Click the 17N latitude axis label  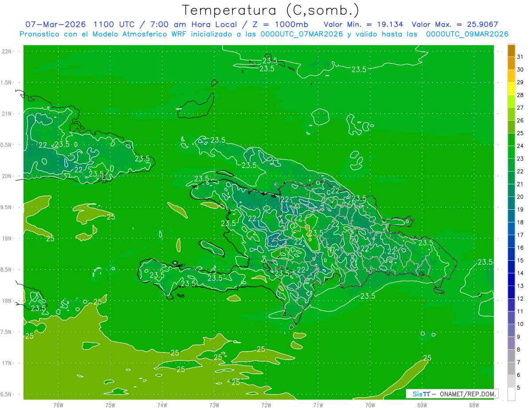click(x=8, y=363)
